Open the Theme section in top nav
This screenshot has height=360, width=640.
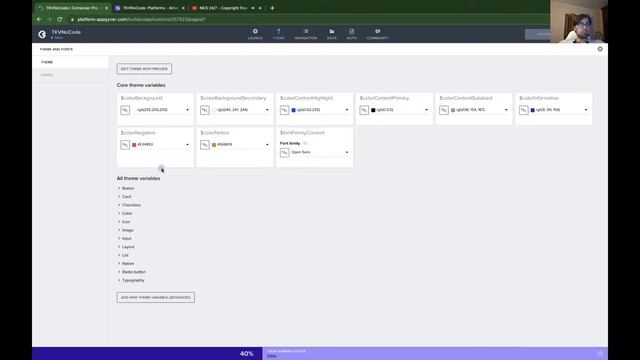pos(278,34)
